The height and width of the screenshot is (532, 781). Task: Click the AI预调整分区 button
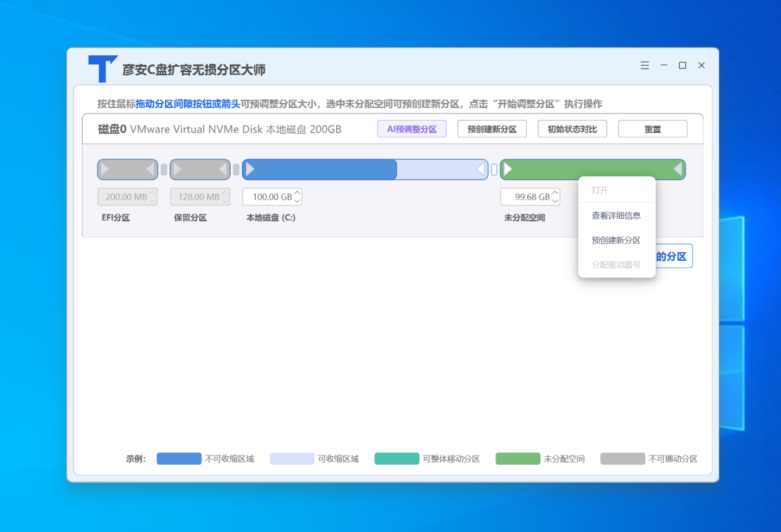click(411, 129)
